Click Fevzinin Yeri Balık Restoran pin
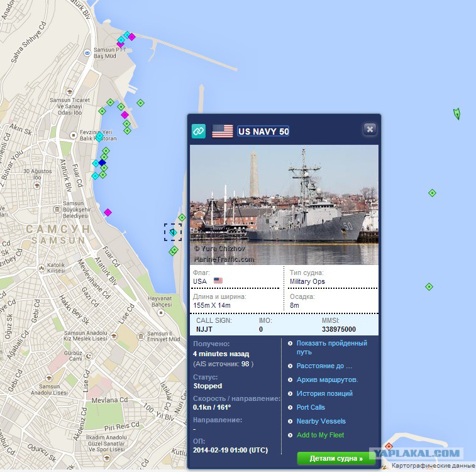Screen dimensions: 476x472 (x=73, y=135)
